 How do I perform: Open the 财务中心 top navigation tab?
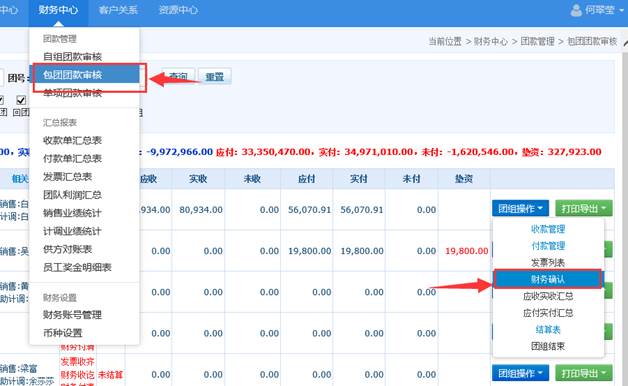click(58, 10)
